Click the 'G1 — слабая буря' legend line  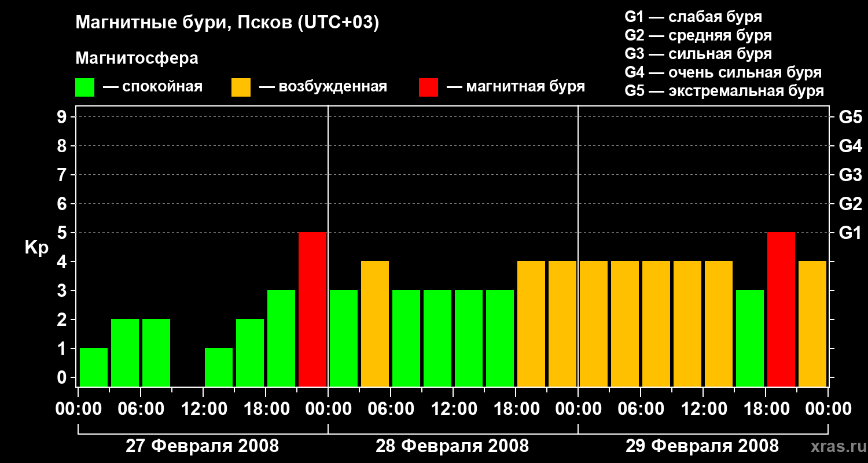pos(693,17)
